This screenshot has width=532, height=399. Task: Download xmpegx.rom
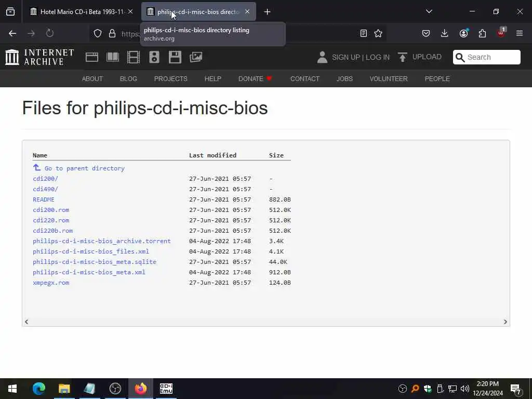(51, 283)
